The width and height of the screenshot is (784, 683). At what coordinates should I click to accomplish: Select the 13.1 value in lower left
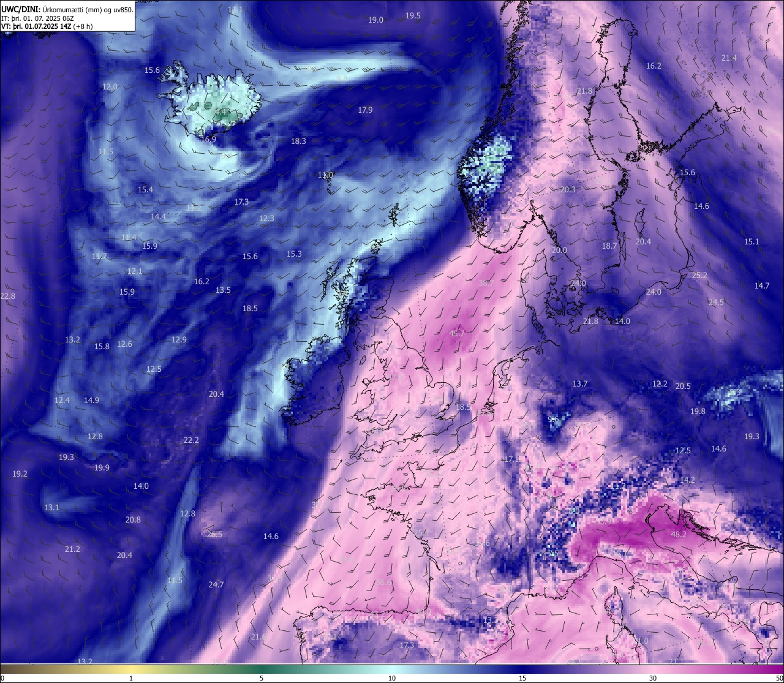(x=51, y=507)
